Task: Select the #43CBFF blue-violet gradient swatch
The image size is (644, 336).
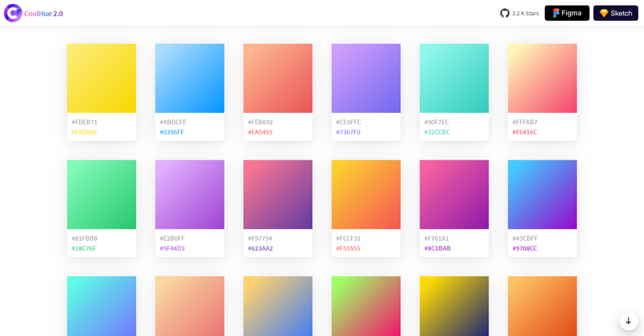Action: tap(542, 194)
